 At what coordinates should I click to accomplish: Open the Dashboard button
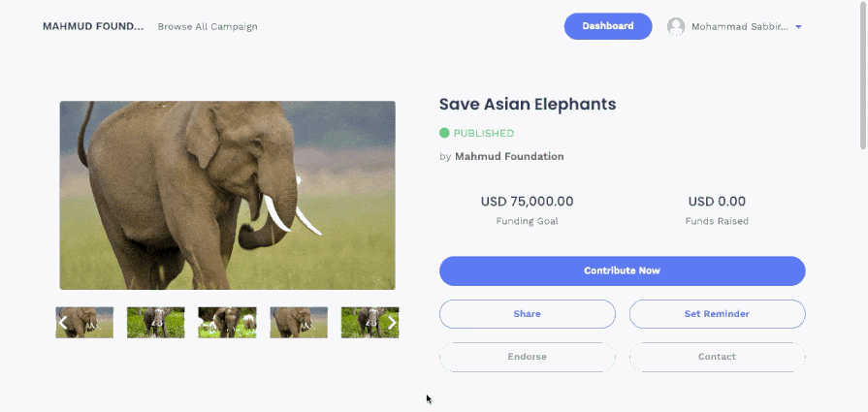coord(608,26)
